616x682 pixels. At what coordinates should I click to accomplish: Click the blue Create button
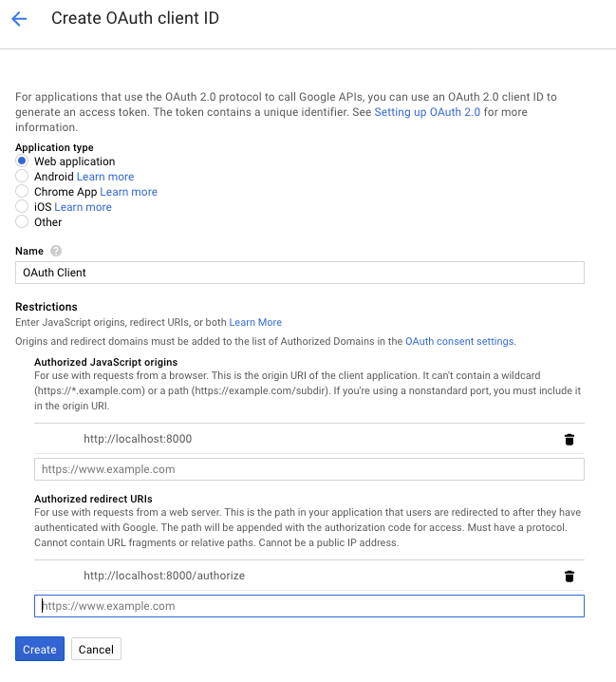[40, 649]
